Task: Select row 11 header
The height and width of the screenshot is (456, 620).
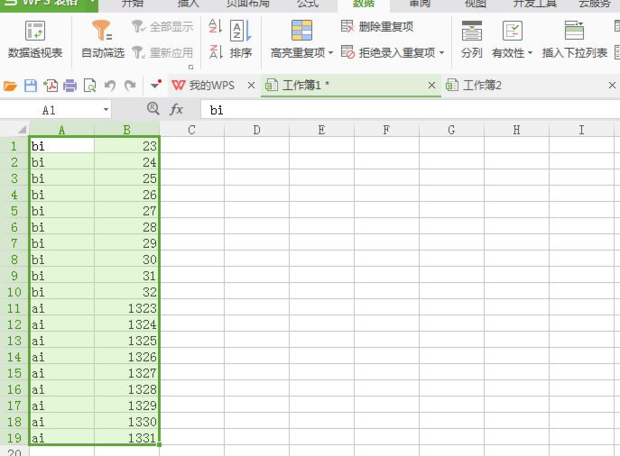Action: pyautogui.click(x=14, y=308)
